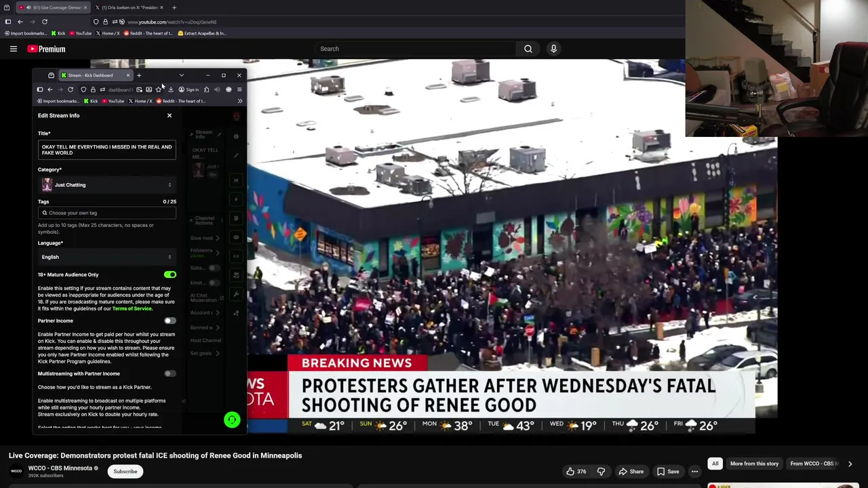Close the Edit Stream Info panel

[x=170, y=115]
